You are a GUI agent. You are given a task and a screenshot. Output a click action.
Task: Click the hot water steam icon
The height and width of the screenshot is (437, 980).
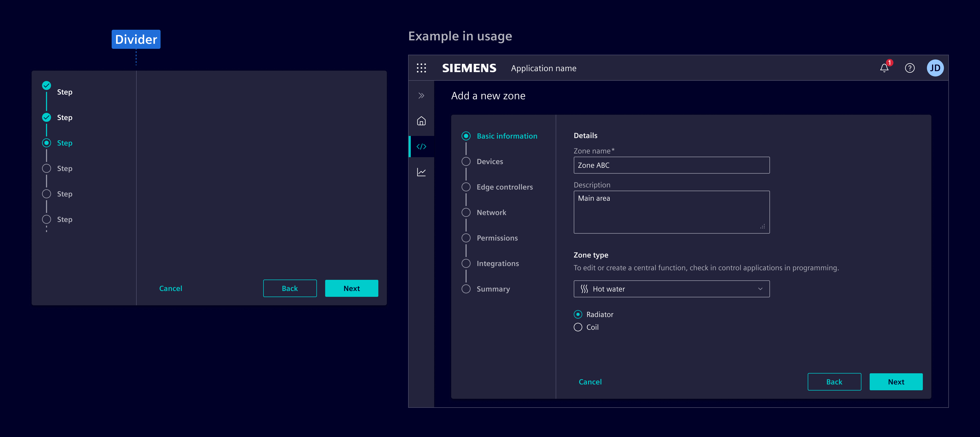coord(584,289)
